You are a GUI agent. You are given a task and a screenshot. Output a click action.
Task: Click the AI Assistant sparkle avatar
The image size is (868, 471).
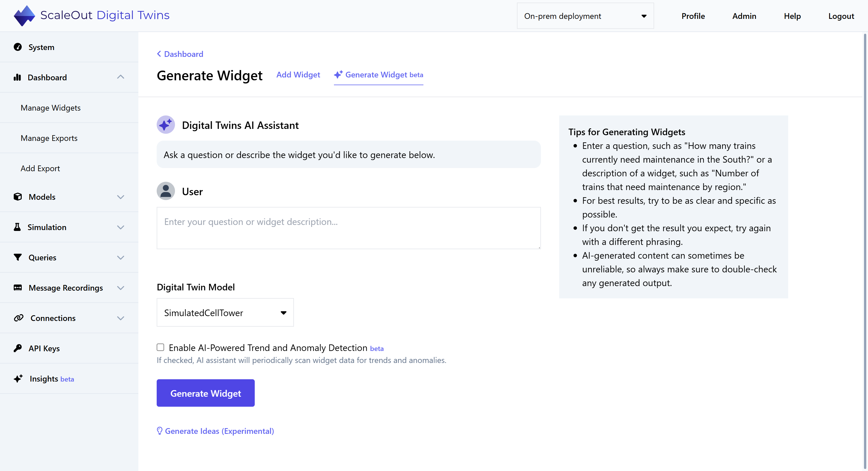point(166,125)
